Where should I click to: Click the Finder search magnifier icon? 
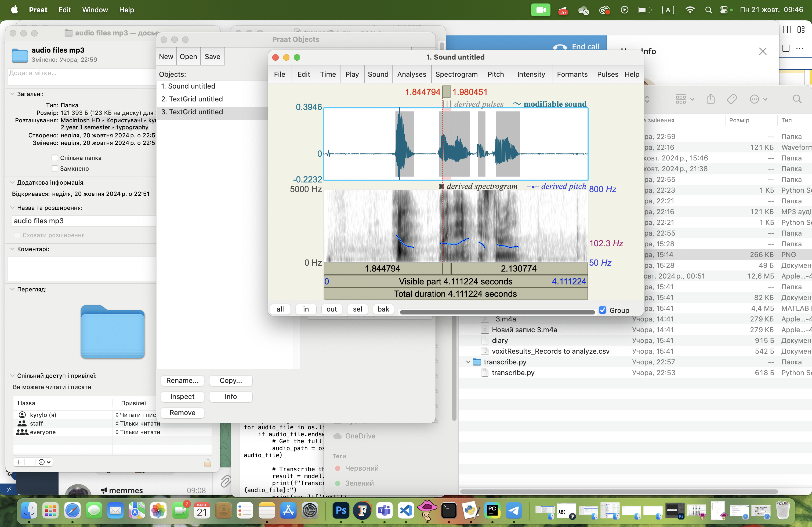point(797,99)
